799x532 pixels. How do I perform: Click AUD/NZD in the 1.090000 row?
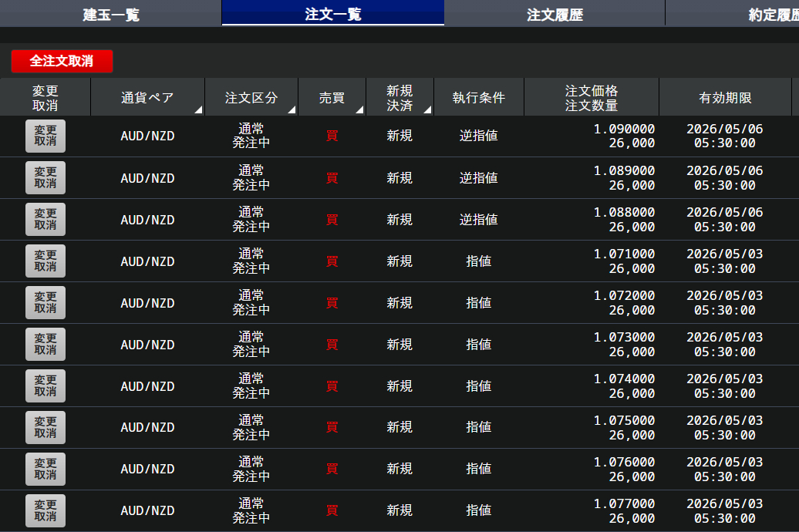pyautogui.click(x=147, y=136)
